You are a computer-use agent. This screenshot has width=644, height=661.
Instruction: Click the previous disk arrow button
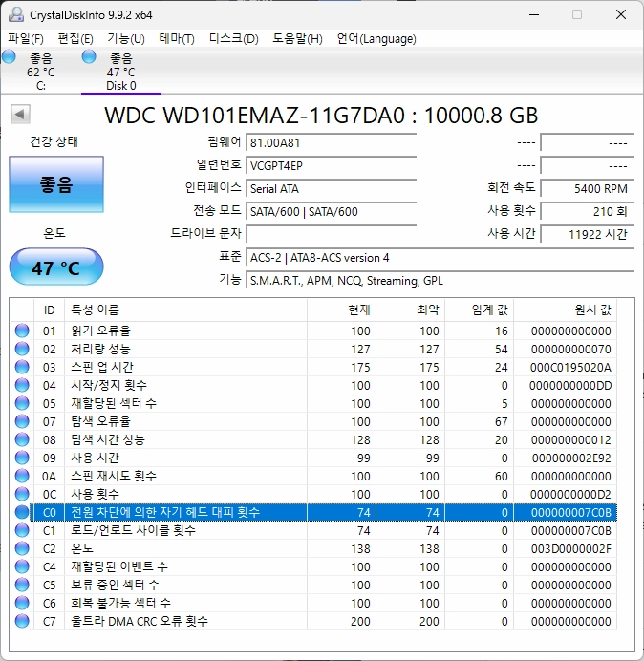[x=20, y=115]
